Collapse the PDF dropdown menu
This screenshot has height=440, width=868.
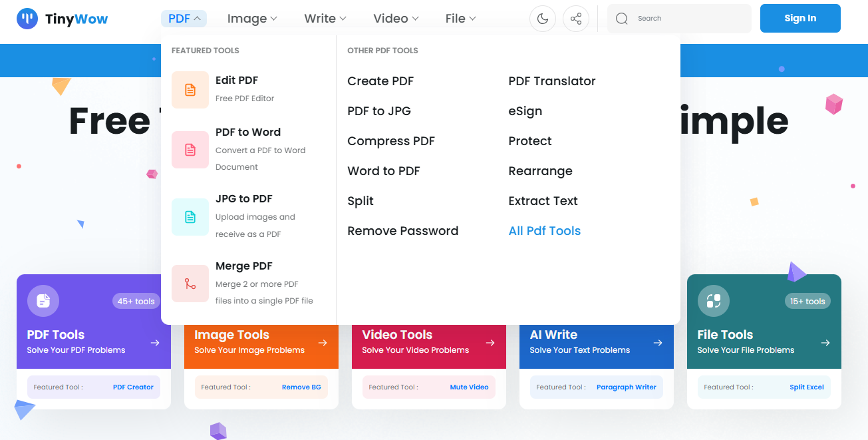pyautogui.click(x=184, y=19)
